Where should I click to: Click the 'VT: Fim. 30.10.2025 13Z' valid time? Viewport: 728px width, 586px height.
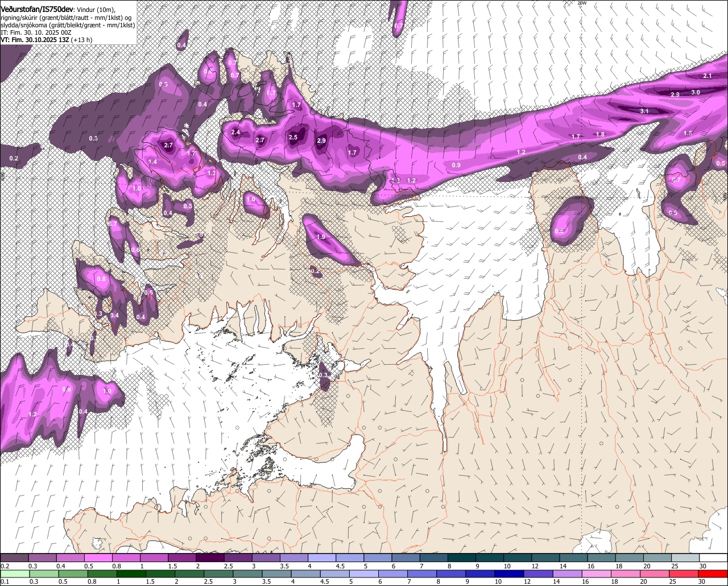pos(34,40)
